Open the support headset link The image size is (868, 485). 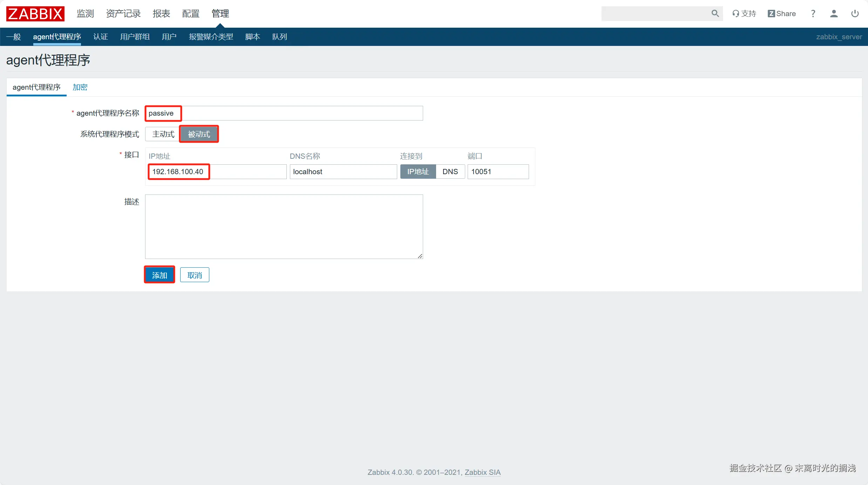[744, 14]
